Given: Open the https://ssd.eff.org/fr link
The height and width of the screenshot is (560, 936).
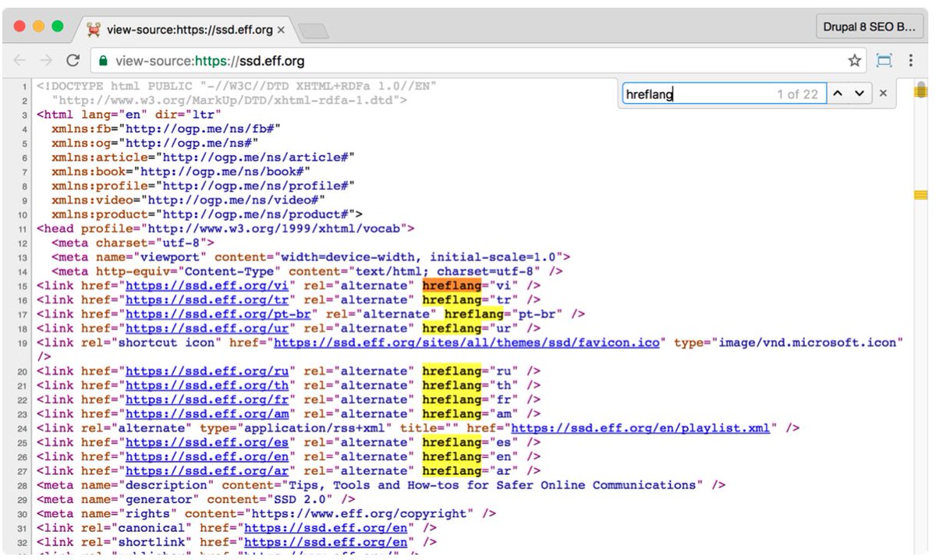Looking at the screenshot, I should point(207,399).
